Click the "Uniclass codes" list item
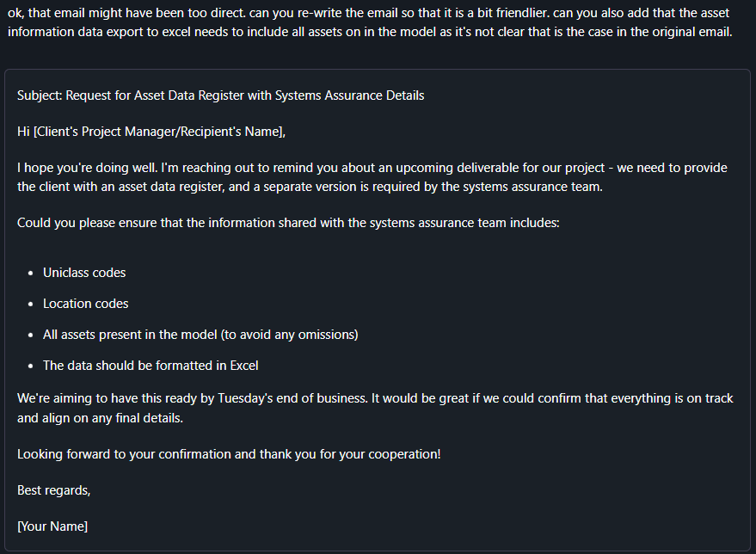 84,273
